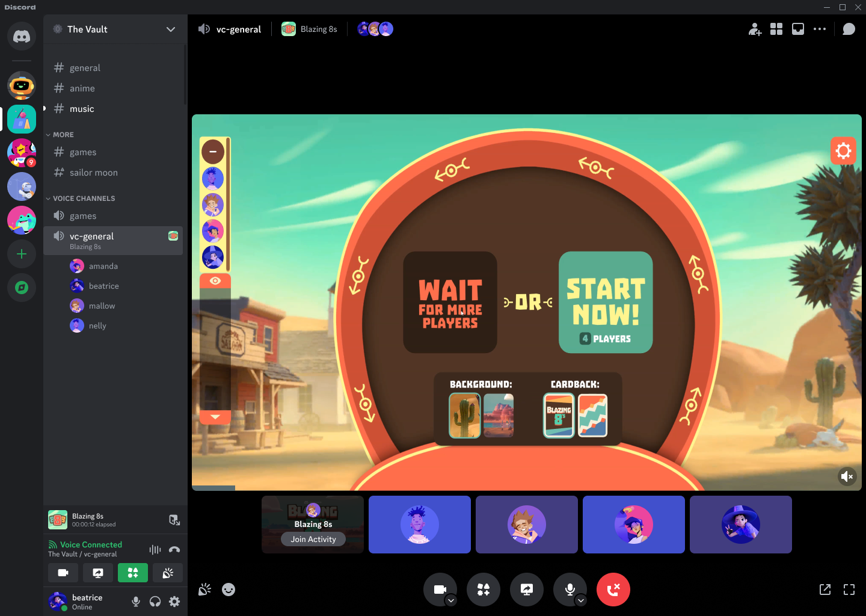Open camera options with its chevron
This screenshot has width=866, height=616.
pos(450,600)
